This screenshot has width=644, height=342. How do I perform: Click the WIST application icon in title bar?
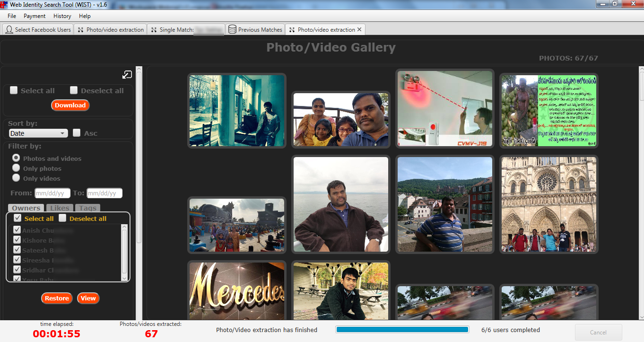4,4
